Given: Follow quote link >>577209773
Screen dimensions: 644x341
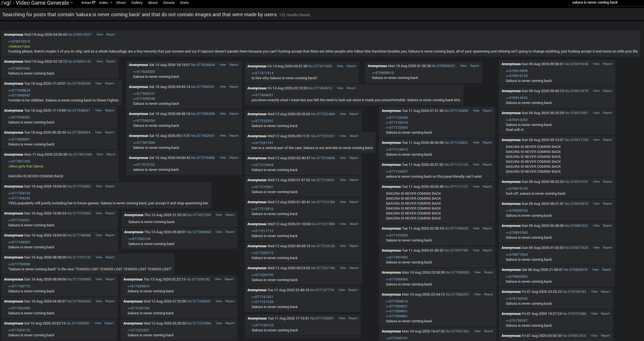Looking at the screenshot, I should tap(262, 253).
